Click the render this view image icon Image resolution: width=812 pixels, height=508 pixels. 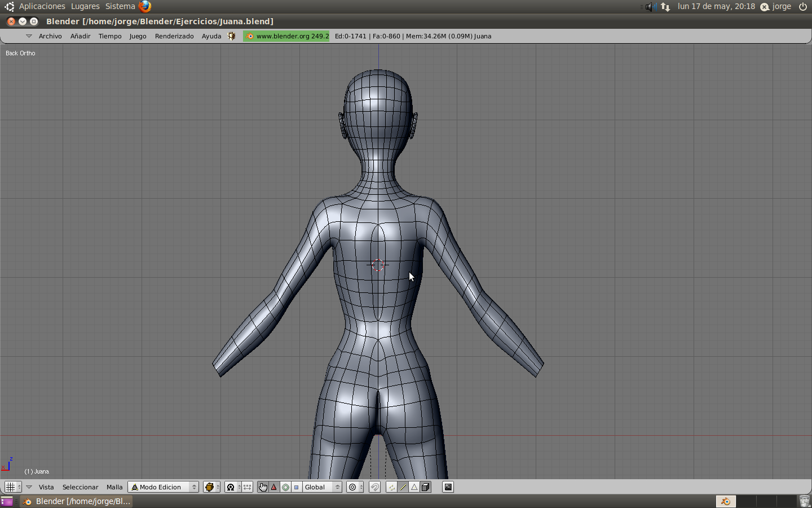click(448, 487)
